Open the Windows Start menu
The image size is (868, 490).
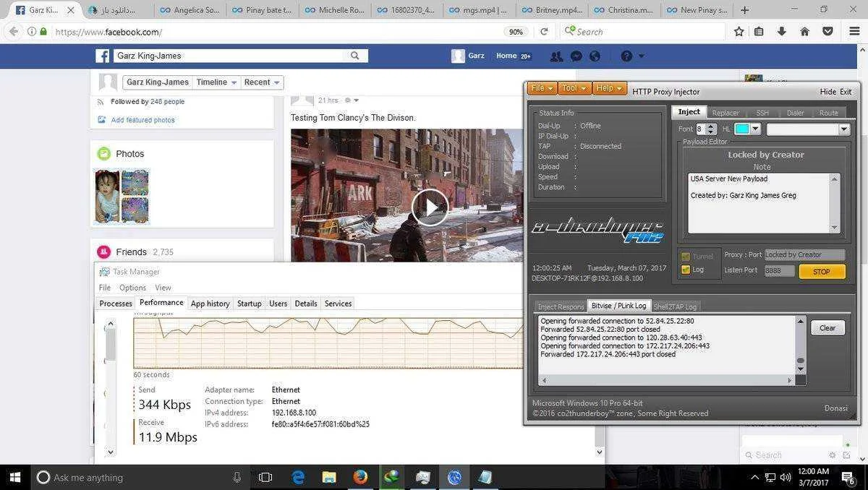click(14, 477)
